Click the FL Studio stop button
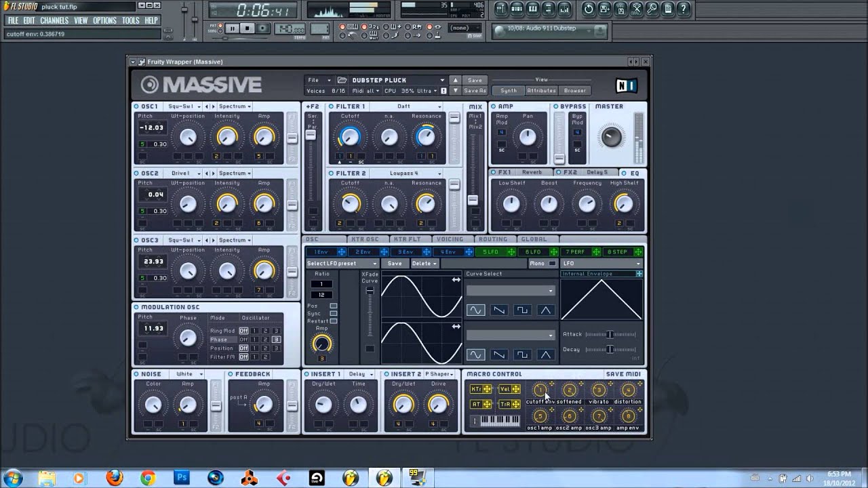The width and height of the screenshot is (868, 488). [248, 28]
